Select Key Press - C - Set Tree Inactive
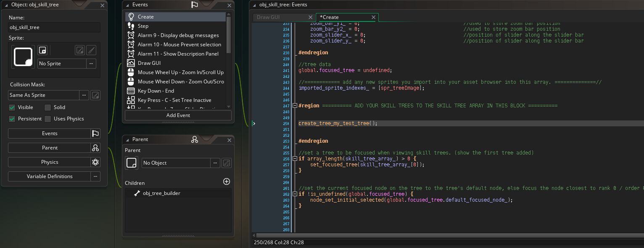 tap(175, 100)
